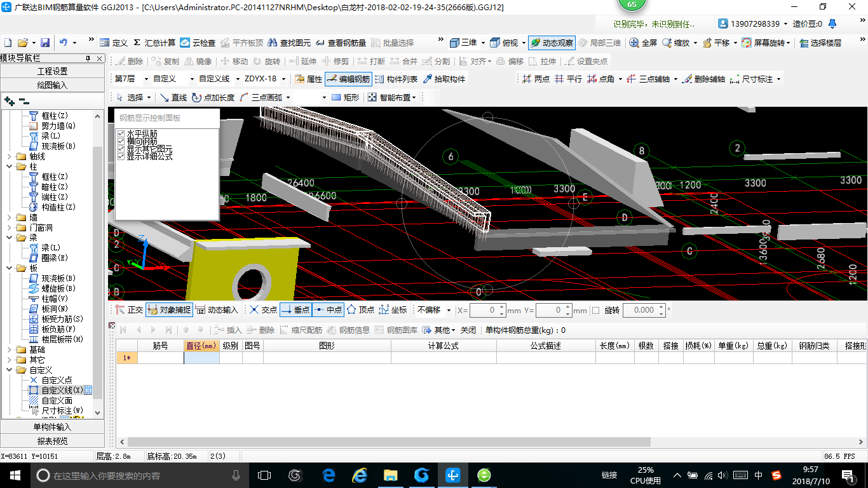Screen dimensions: 868x488
Task: Toggle 水平纵筋 checkbox
Action: click(x=121, y=133)
